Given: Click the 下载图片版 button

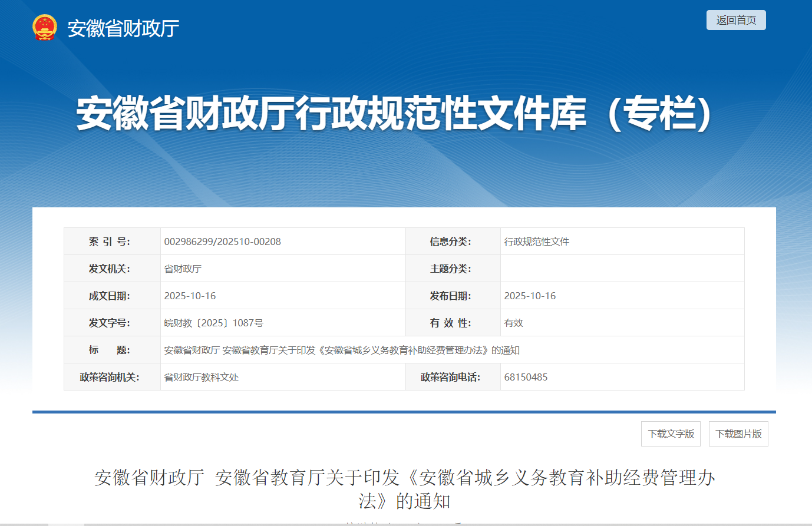Looking at the screenshot, I should 738,434.
